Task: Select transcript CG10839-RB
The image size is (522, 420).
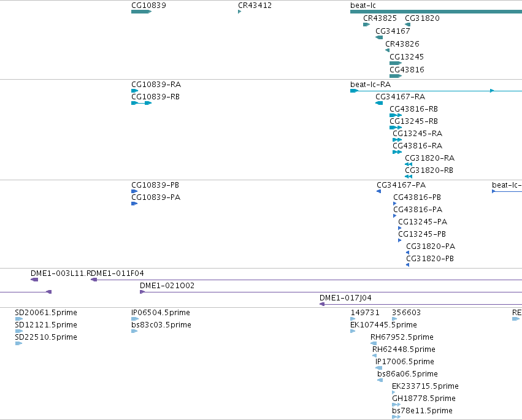Action: (x=155, y=97)
